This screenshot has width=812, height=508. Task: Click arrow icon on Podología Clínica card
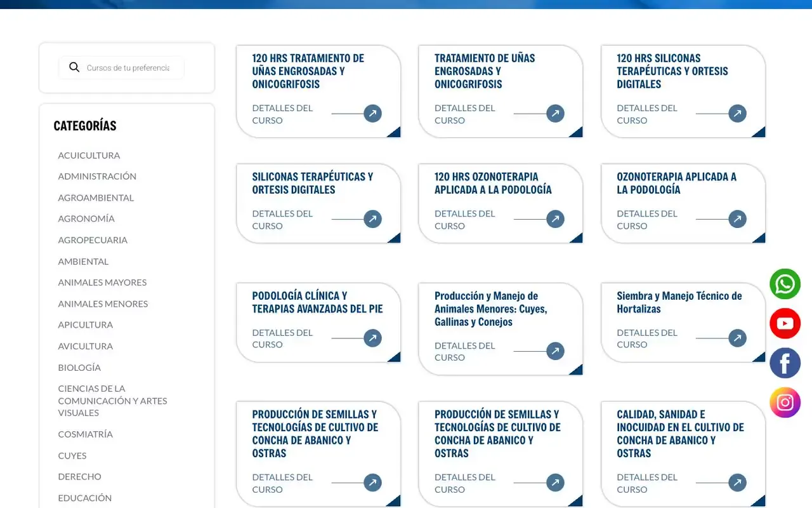point(373,338)
